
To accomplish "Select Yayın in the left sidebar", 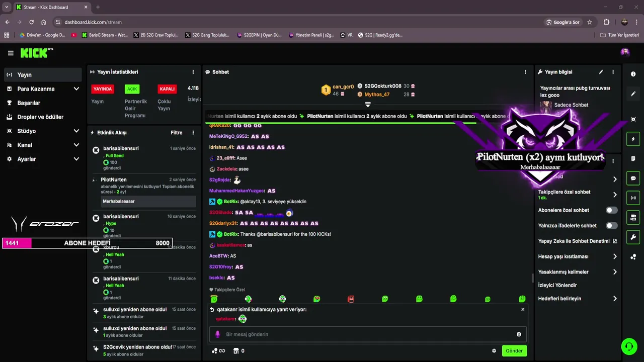I will tap(43, 75).
